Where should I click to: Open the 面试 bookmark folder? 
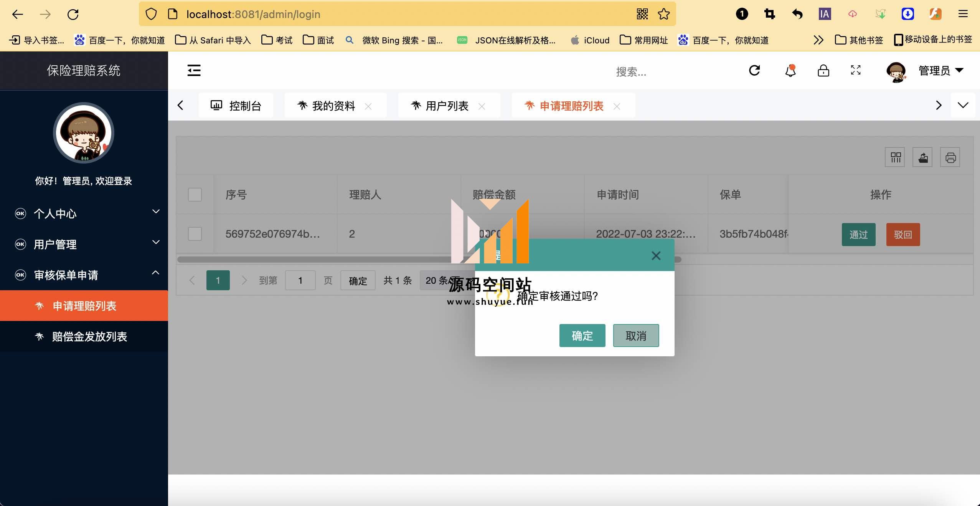pos(318,40)
